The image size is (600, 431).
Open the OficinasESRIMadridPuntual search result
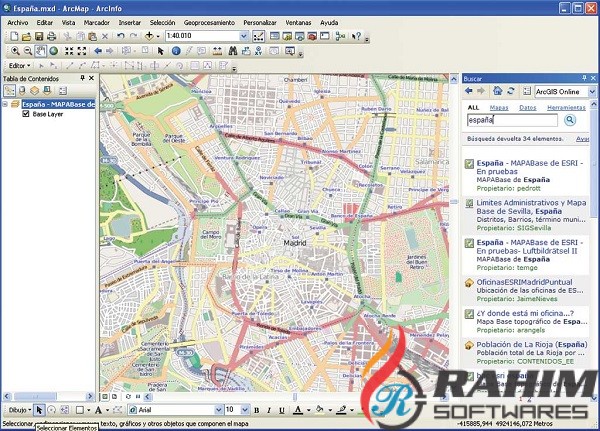[524, 282]
